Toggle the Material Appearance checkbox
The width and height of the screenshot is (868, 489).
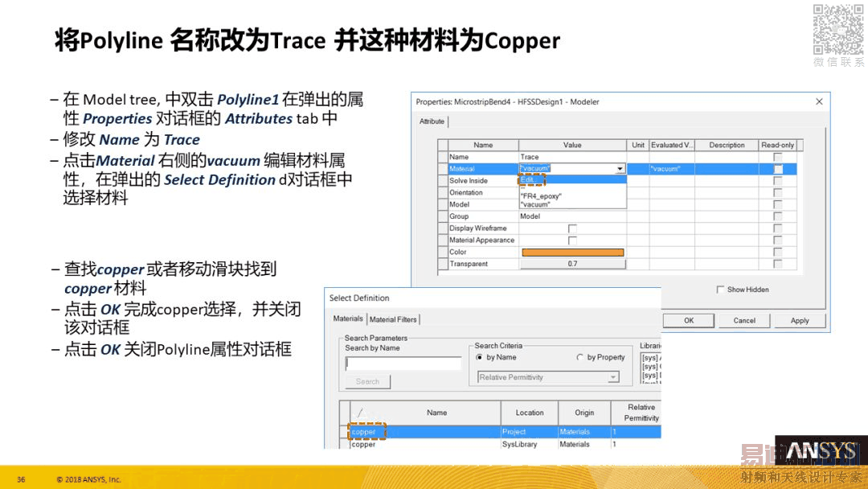(x=572, y=240)
